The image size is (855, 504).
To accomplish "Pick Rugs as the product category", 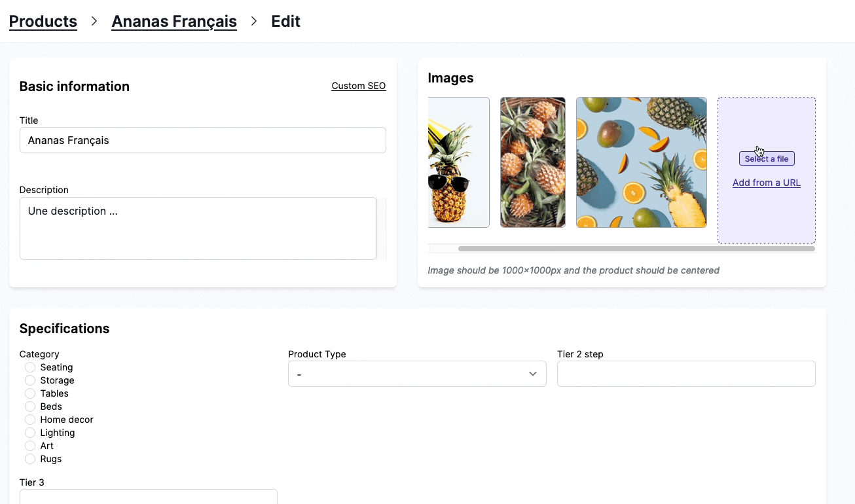I will 29,459.
